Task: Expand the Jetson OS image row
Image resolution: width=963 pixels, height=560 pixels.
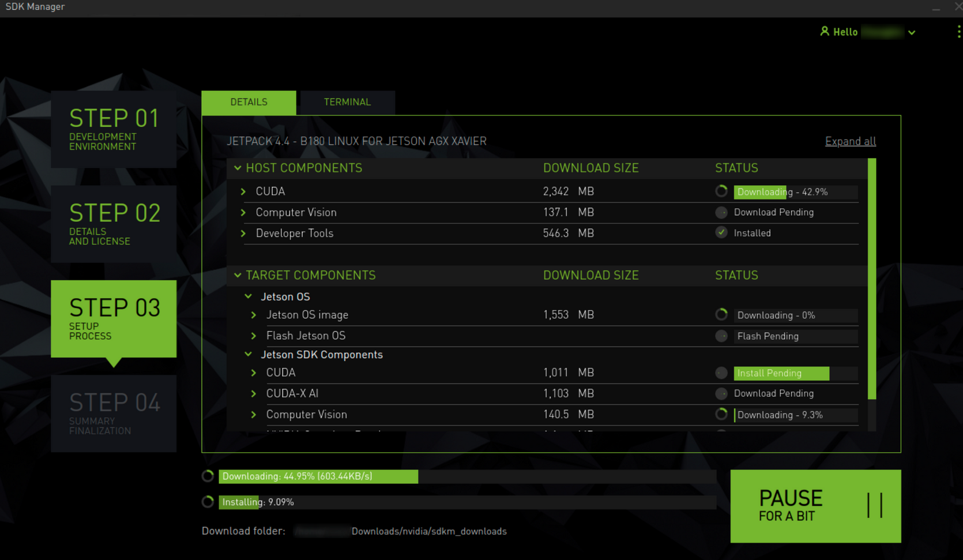Action: point(254,315)
